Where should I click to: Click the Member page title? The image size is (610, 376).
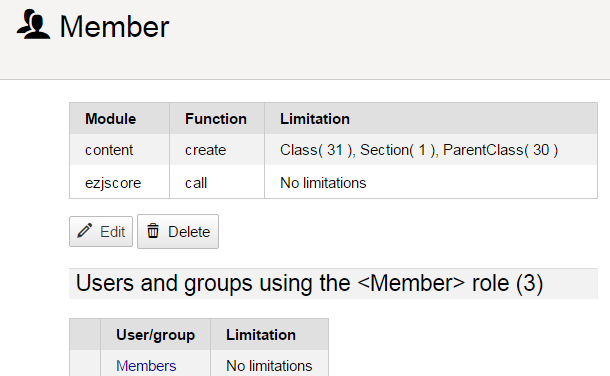[114, 26]
